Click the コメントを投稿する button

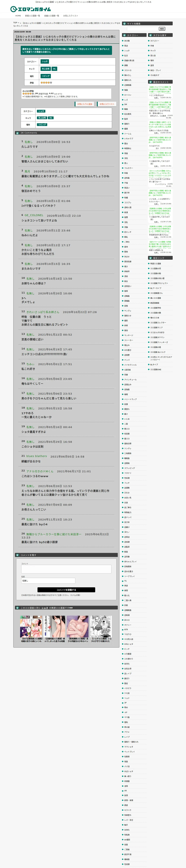[66, 590]
